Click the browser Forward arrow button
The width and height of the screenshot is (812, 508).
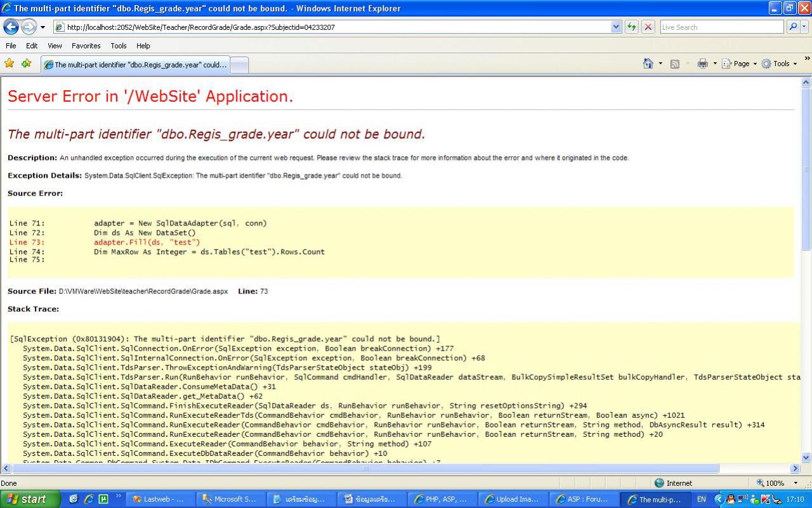pos(29,27)
